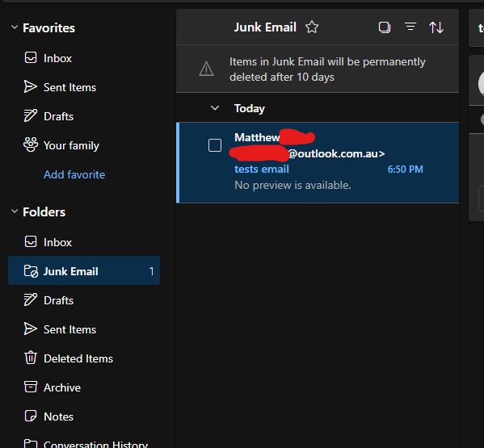The height and width of the screenshot is (448, 484).
Task: Collapse the Folders section chevron
Action: pyautogui.click(x=15, y=211)
